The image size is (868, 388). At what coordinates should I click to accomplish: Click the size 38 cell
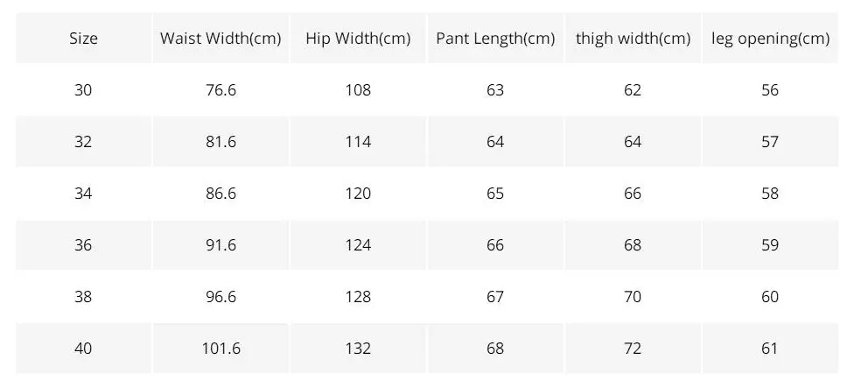tap(83, 297)
